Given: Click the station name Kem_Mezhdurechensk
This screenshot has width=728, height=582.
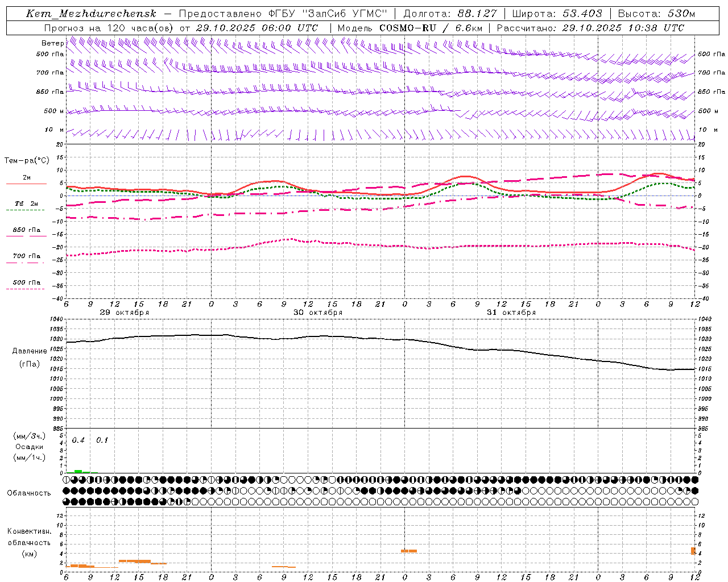Looking at the screenshot, I should click(x=91, y=14).
